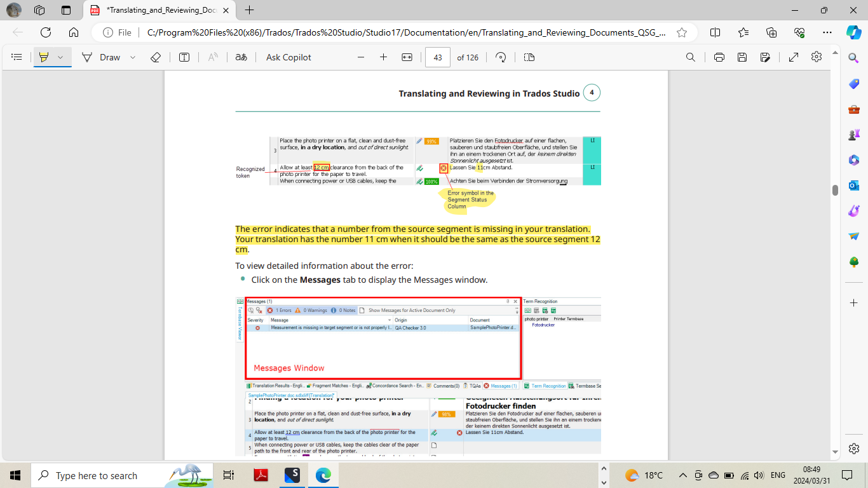The height and width of the screenshot is (488, 868).
Task: Click the Save as icon
Action: point(765,57)
